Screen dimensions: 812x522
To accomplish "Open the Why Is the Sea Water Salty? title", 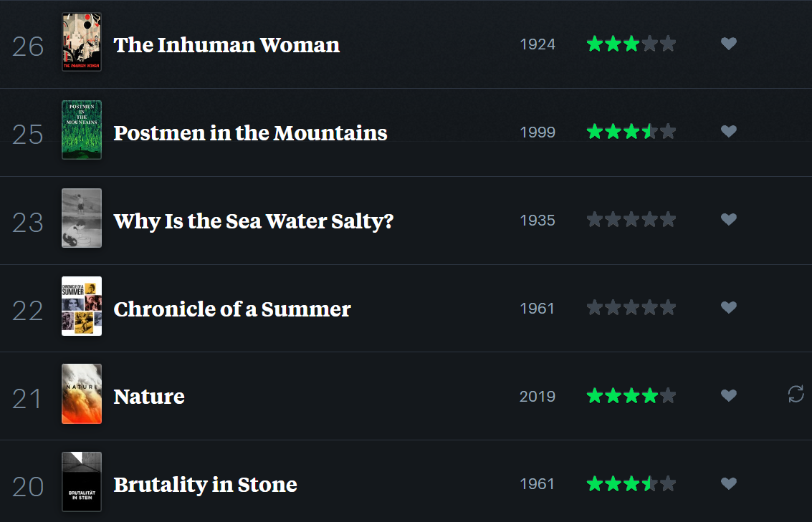I will pyautogui.click(x=254, y=221).
